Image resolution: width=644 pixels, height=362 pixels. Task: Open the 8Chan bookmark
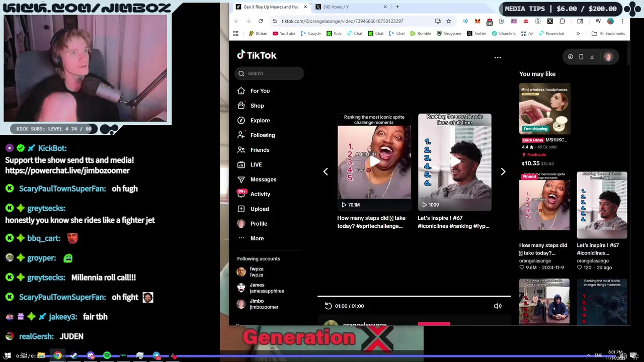click(x=258, y=34)
